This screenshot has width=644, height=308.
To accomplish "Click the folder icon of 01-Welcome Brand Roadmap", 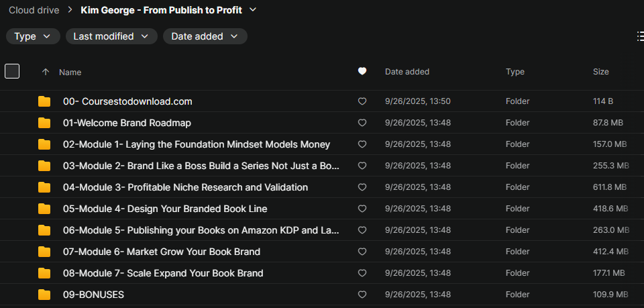I will click(44, 123).
